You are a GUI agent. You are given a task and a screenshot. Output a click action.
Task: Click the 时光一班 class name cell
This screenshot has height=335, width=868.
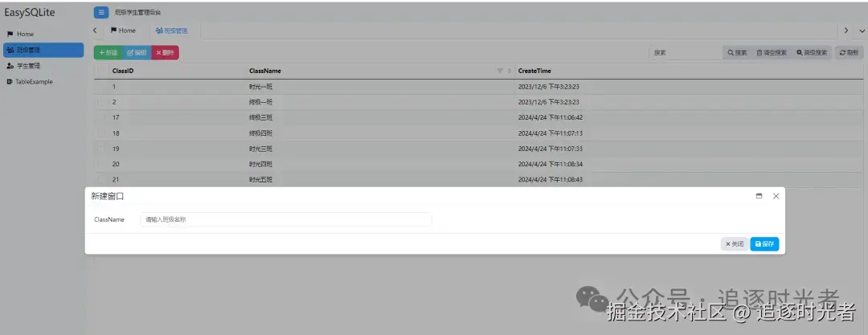tap(260, 87)
